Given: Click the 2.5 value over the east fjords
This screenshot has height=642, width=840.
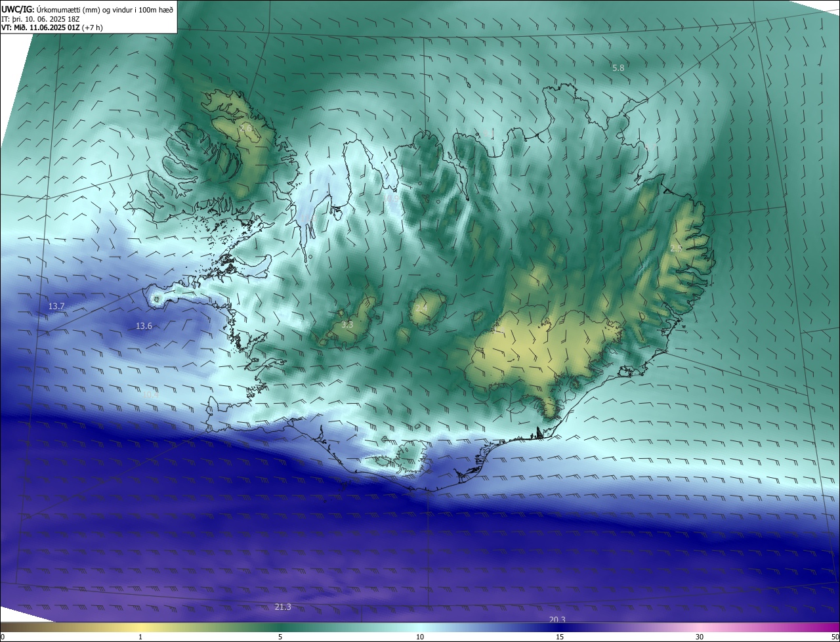Looking at the screenshot, I should point(676,249).
